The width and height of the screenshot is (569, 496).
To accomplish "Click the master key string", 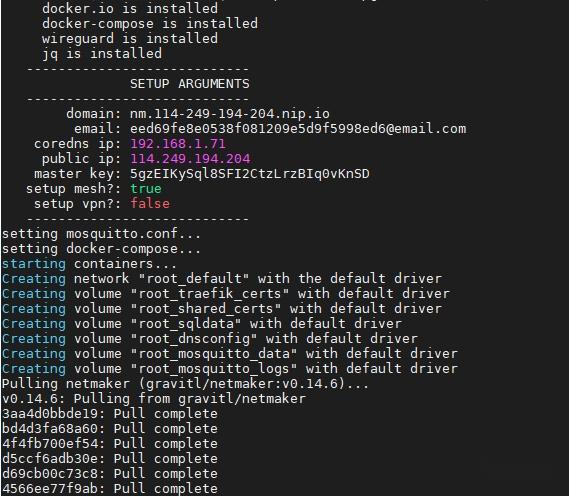I will [x=250, y=174].
